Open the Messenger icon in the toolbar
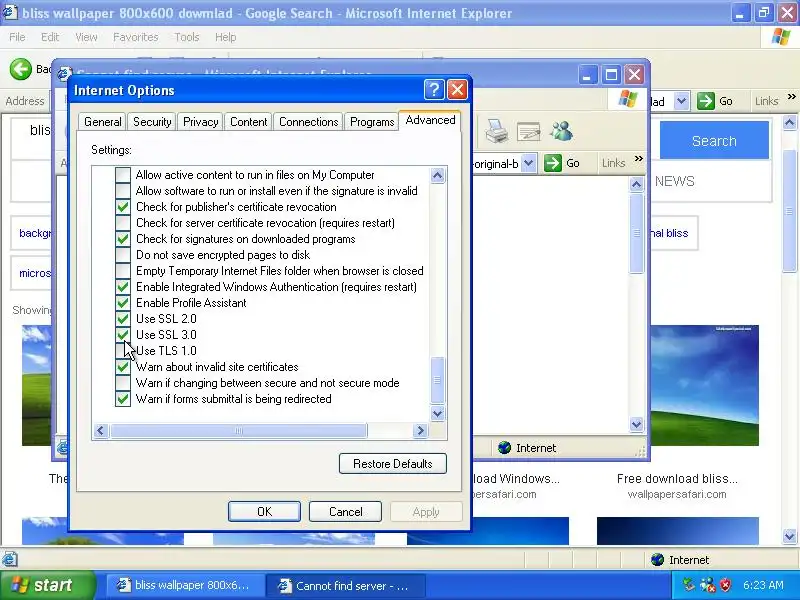 tap(562, 131)
